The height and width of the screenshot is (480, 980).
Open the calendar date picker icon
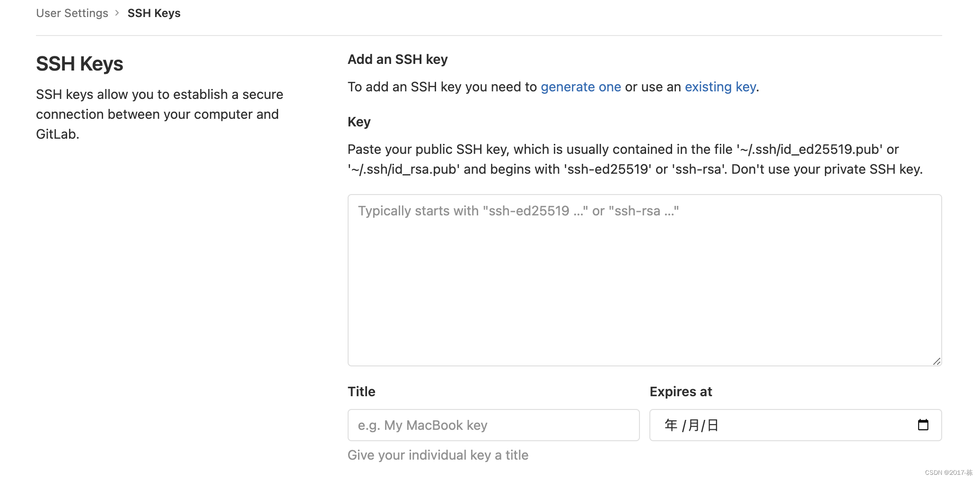[x=924, y=425]
